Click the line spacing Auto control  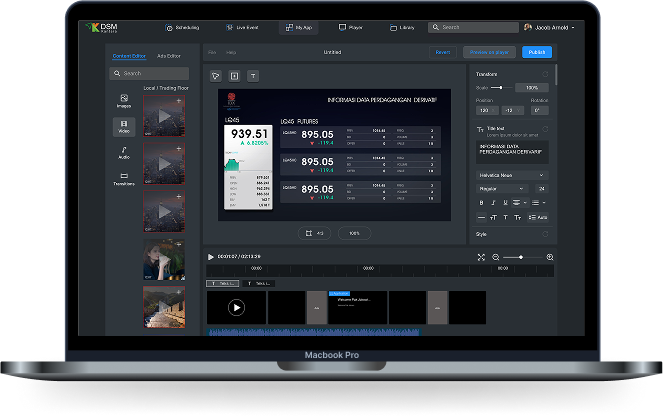click(x=538, y=218)
